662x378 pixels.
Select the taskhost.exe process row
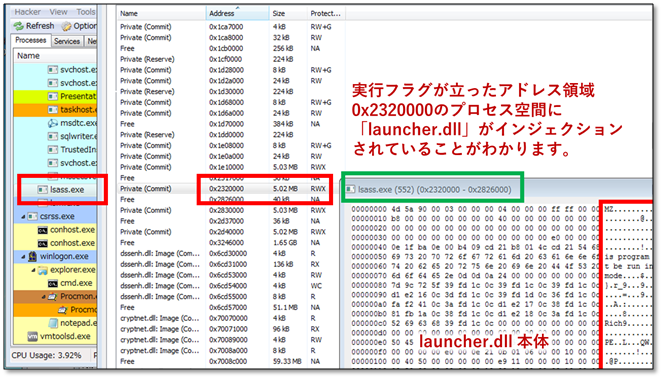(x=55, y=110)
